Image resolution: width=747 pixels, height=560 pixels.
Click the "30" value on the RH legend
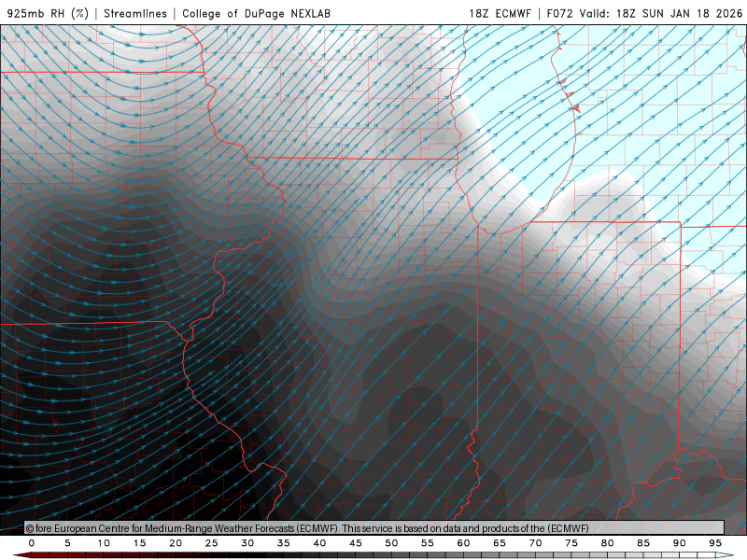point(247,543)
